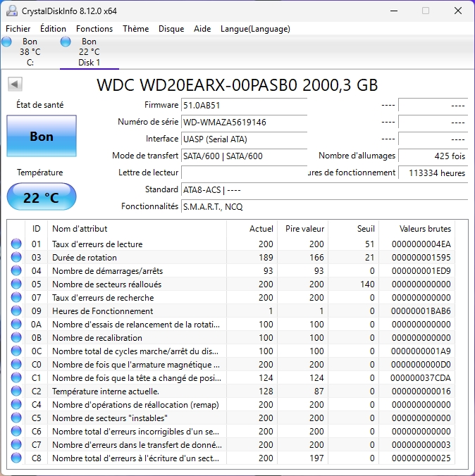The height and width of the screenshot is (476, 475).
Task: Click the ID column header
Action: tap(36, 229)
